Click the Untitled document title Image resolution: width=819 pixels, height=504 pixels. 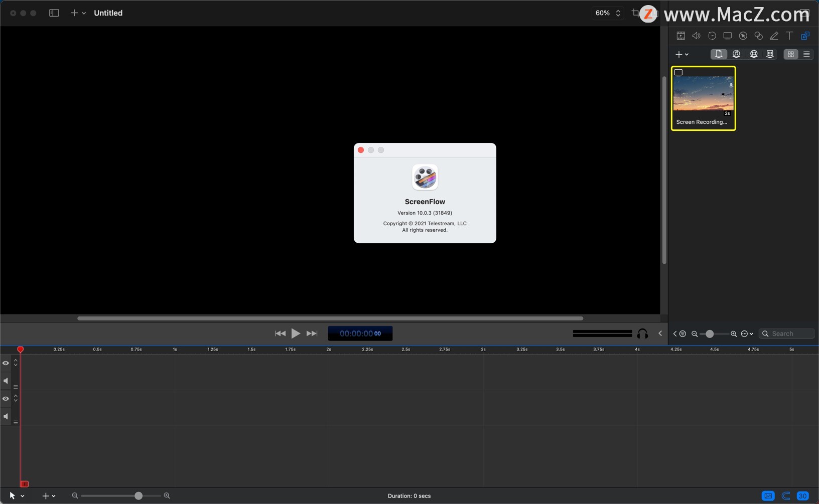(x=108, y=13)
